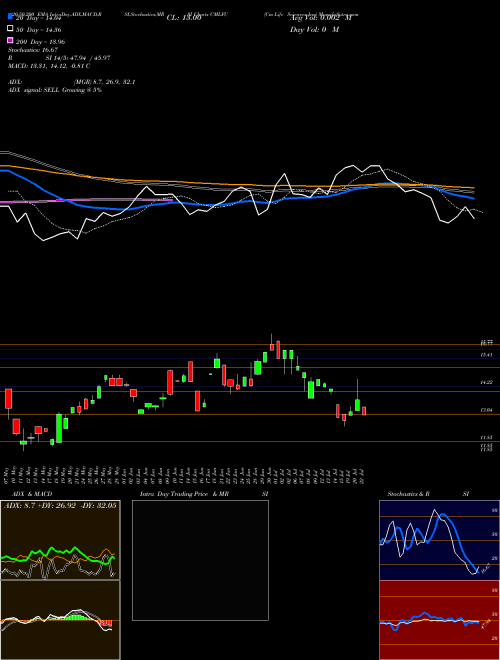Click the 'ADX: 8.7 +DY: 26.92 -DY: 32.05' readout
500x660 pixels.
pyautogui.click(x=60, y=505)
